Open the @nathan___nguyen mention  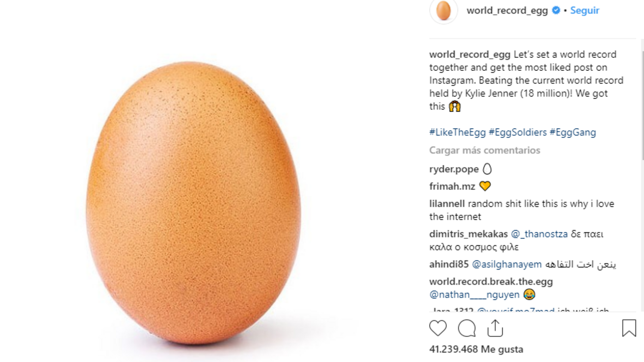pos(474,295)
